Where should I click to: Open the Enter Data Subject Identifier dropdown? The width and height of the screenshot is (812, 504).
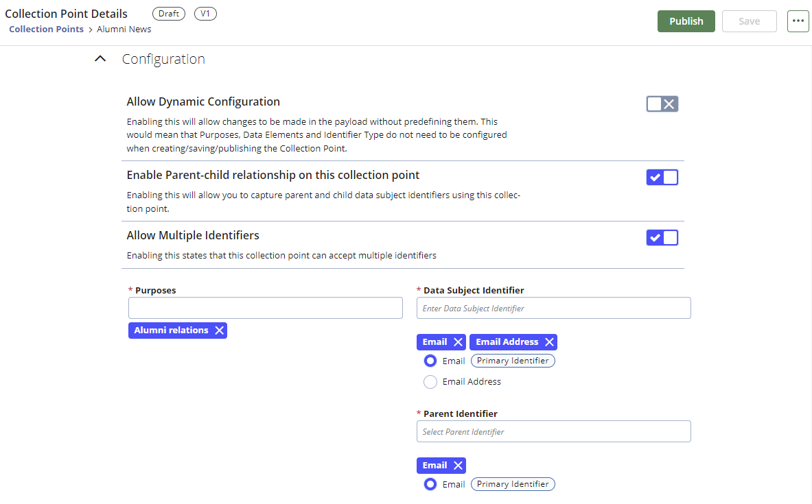[x=553, y=307]
